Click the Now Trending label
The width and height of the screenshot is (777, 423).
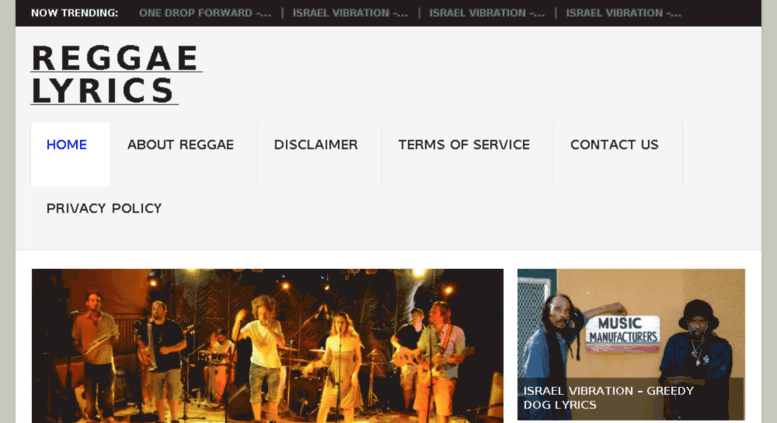click(75, 13)
